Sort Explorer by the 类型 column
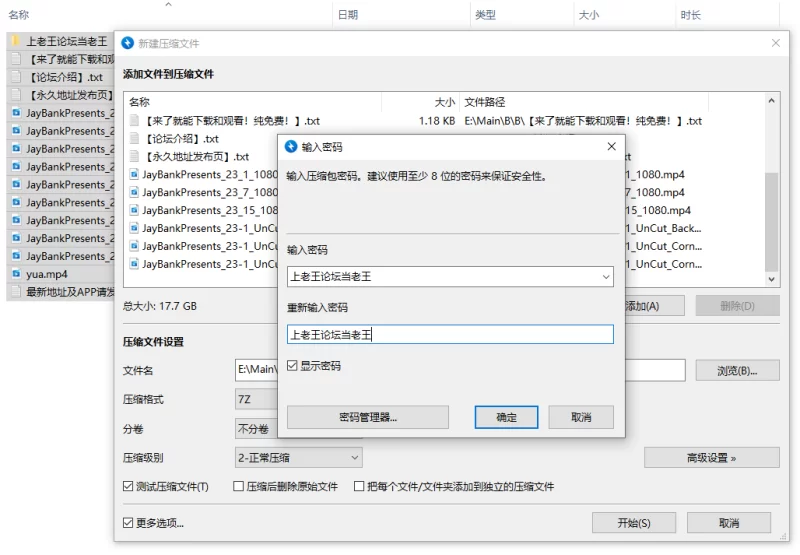Viewport: 800px width, 555px height. (x=485, y=15)
